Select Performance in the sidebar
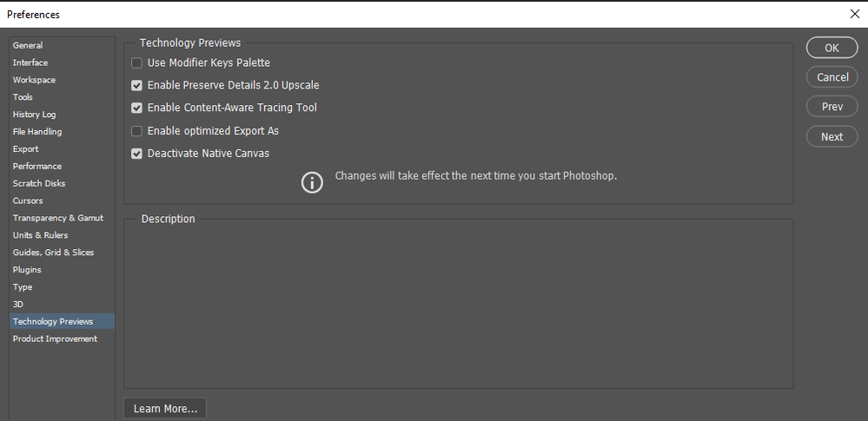 click(37, 166)
